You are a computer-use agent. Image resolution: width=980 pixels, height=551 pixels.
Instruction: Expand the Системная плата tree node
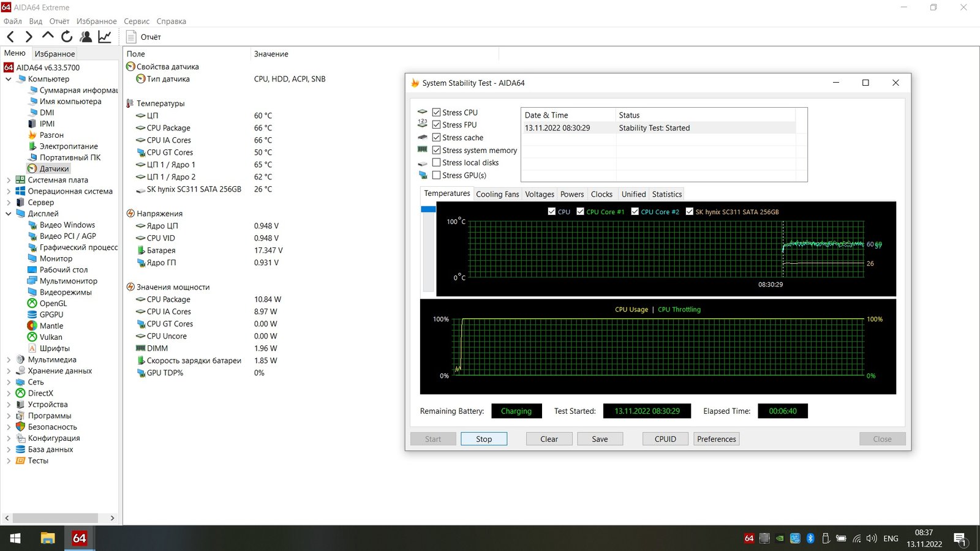tap(9, 180)
